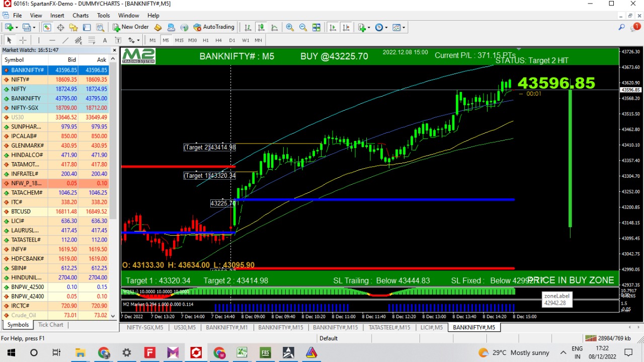Image resolution: width=644 pixels, height=362 pixels.
Task: Open the Windows Start menu
Action: 11,352
